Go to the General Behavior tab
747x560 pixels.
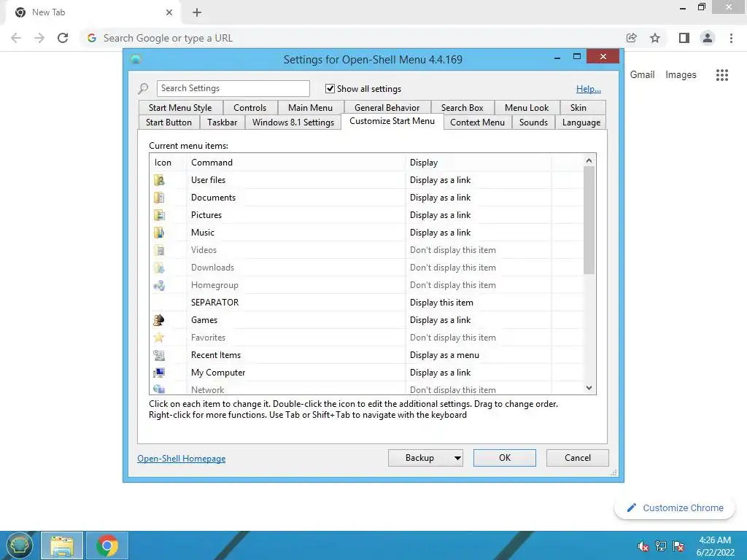387,108
